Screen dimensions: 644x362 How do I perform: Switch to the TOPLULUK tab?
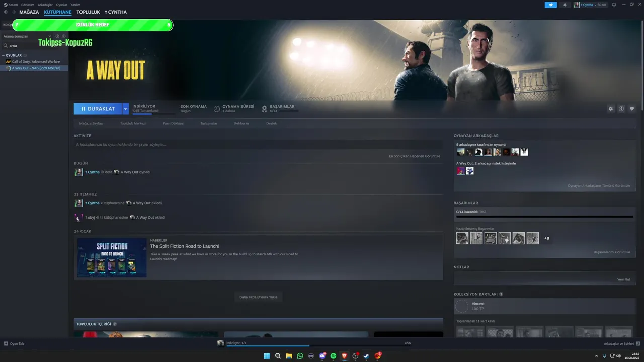88,12
